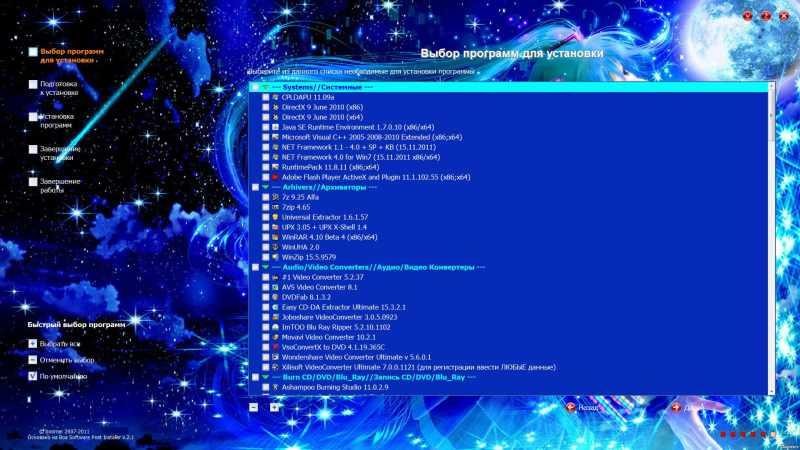
Task: Click the Movavi Video Converter 10.2.1 icon
Action: coord(276,337)
